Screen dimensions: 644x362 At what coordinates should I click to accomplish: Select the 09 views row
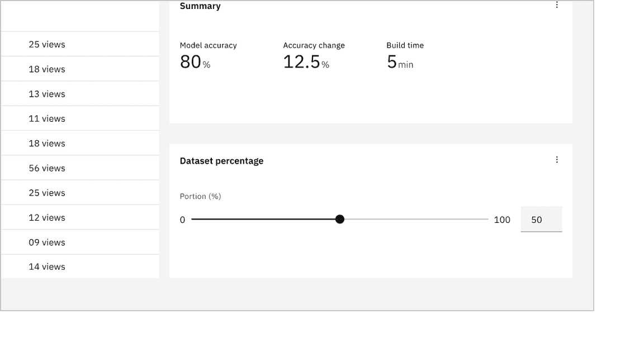pyautogui.click(x=46, y=242)
